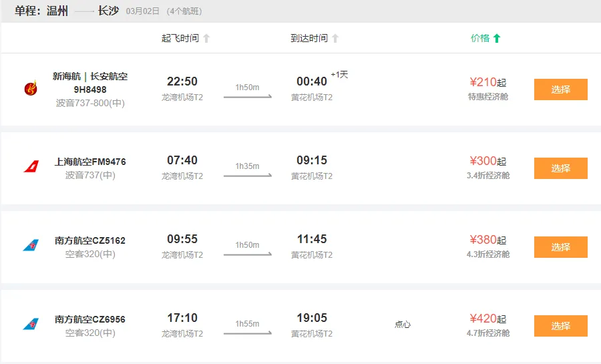Click the Shanghai Airlines logo icon
The height and width of the screenshot is (364, 601).
tap(31, 167)
